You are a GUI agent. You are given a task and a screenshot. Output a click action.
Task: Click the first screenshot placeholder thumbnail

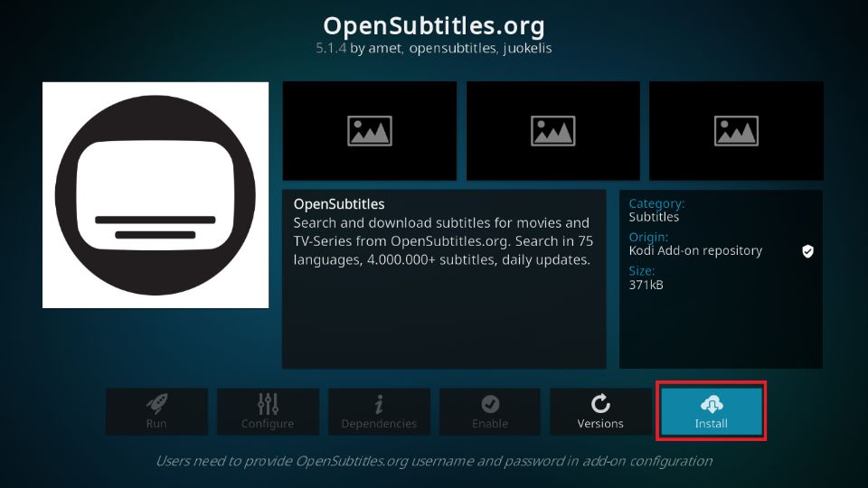coord(370,130)
